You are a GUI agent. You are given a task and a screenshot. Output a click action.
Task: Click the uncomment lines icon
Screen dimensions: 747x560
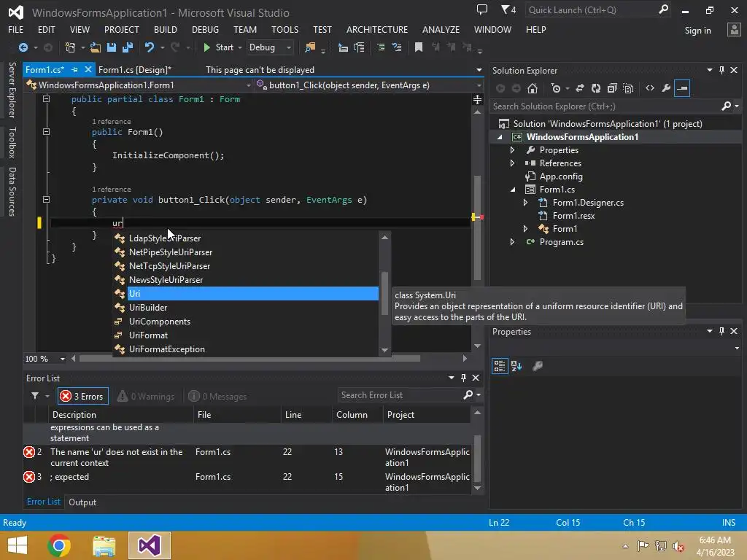pyautogui.click(x=396, y=47)
